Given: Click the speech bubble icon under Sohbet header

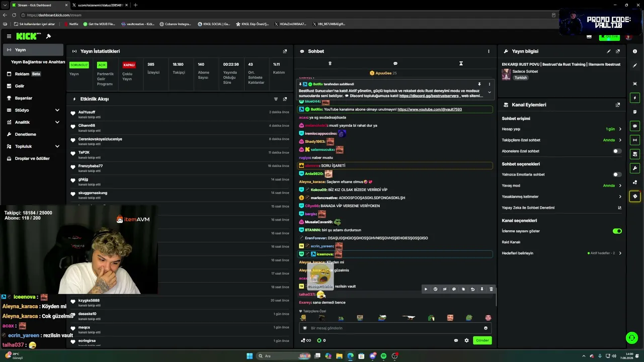Looking at the screenshot, I should point(395,63).
